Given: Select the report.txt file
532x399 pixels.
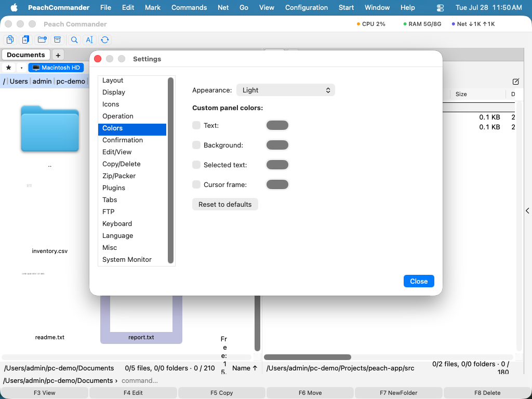Looking at the screenshot, I should [141, 319].
